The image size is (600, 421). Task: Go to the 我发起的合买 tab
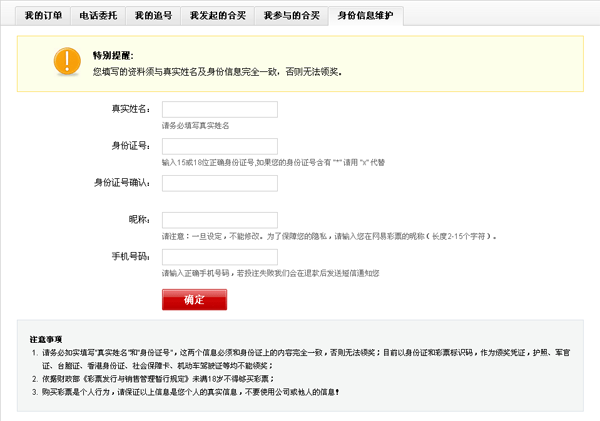coord(215,17)
